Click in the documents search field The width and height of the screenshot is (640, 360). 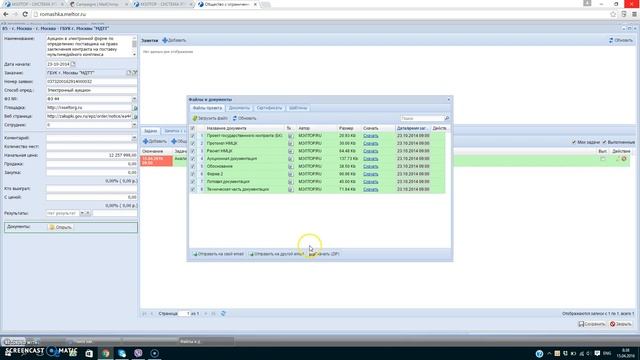point(422,118)
